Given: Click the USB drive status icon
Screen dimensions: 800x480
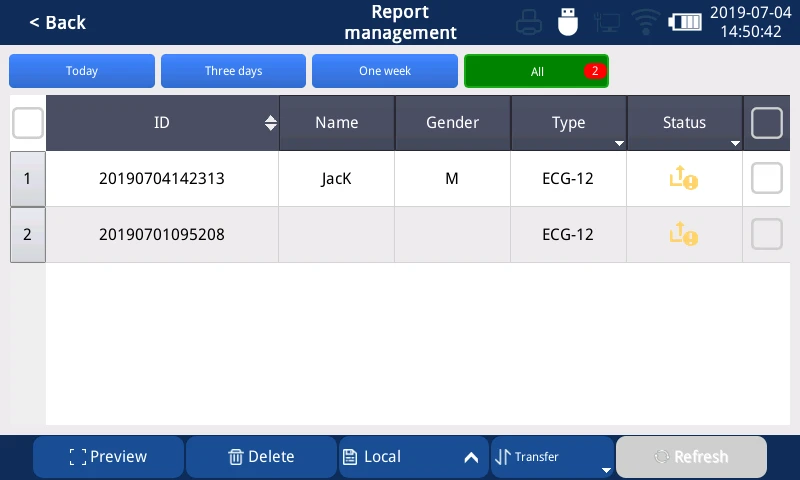Looking at the screenshot, I should [x=567, y=22].
